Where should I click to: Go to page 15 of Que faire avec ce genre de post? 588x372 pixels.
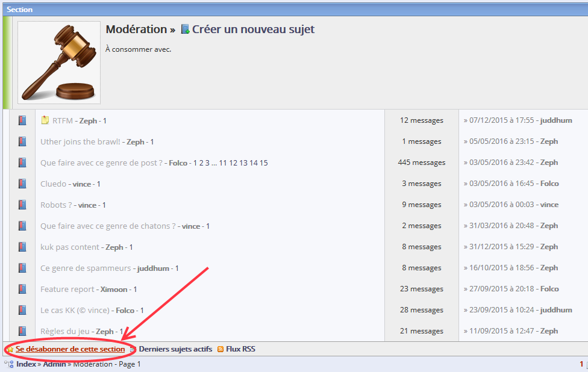pyautogui.click(x=264, y=163)
